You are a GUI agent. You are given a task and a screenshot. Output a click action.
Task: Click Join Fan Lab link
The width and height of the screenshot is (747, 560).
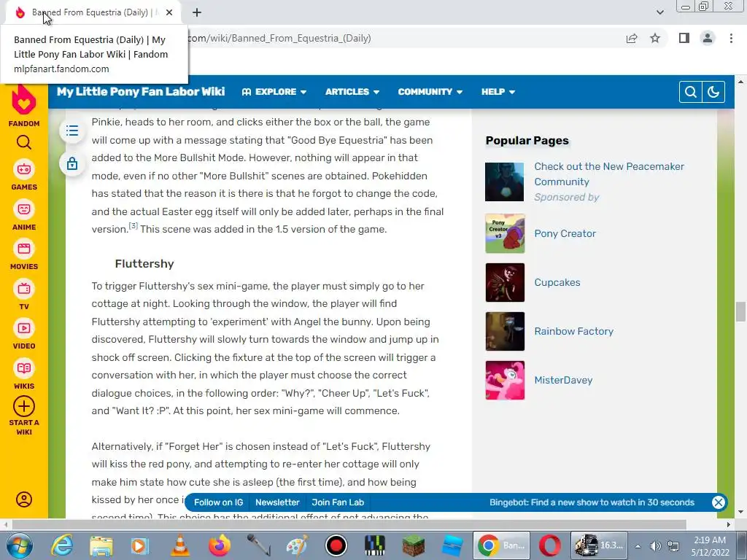tap(338, 502)
